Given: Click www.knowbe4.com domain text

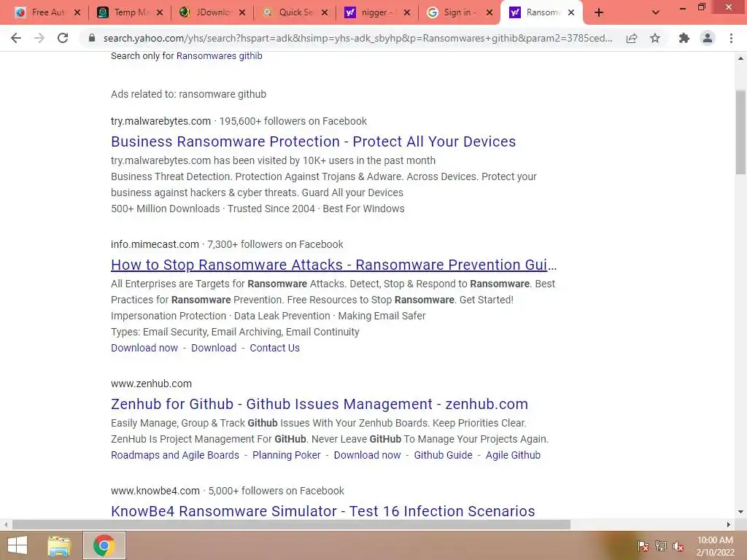Looking at the screenshot, I should click(x=155, y=491).
